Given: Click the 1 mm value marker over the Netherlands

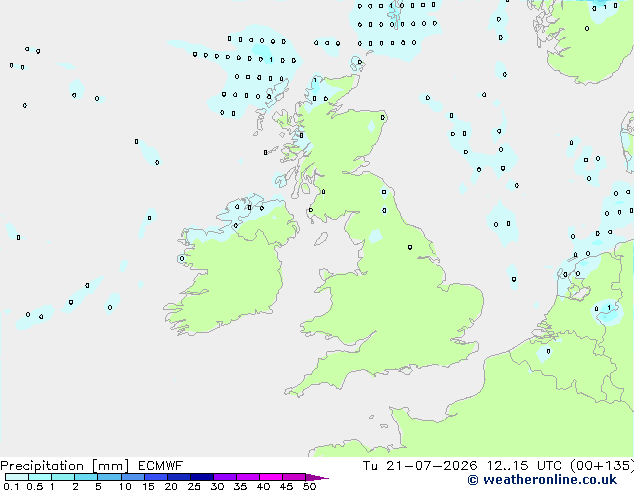Looking at the screenshot, I should 609,308.
